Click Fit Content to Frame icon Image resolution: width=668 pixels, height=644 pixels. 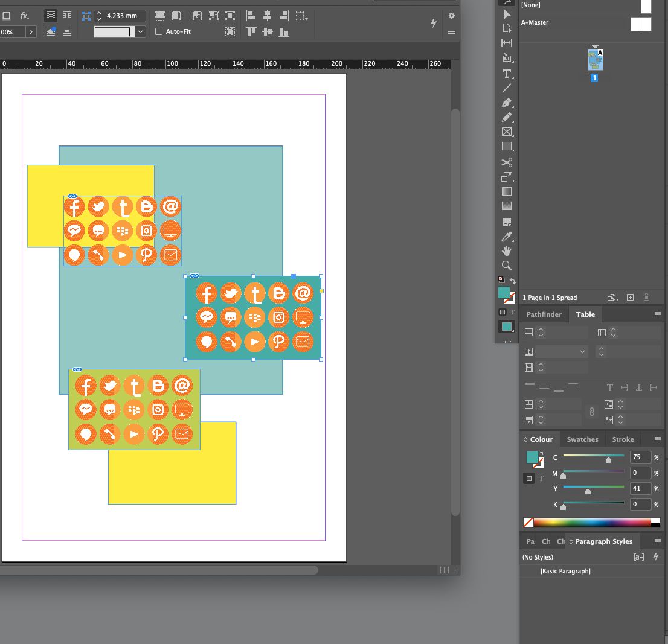pos(198,16)
